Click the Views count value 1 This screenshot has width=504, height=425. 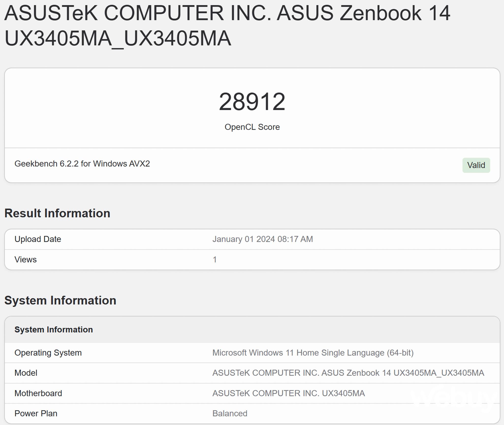pyautogui.click(x=215, y=259)
